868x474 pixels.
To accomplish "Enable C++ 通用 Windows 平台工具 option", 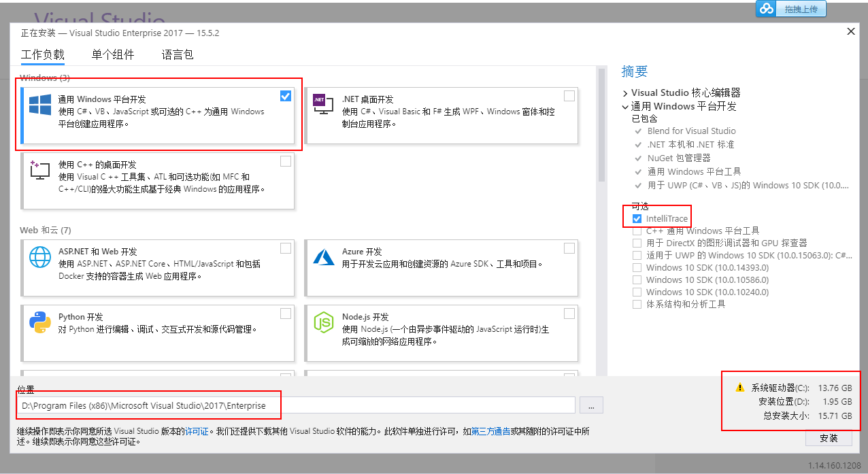I will [637, 231].
